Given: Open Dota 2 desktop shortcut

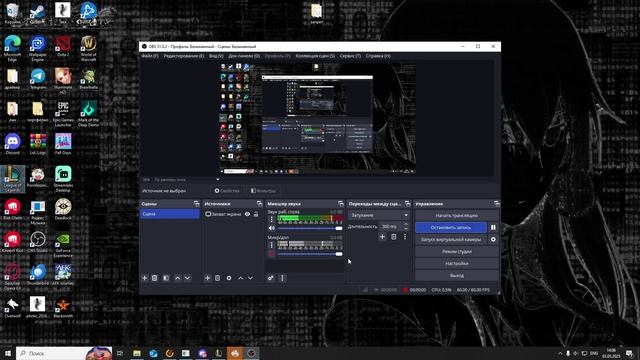Looking at the screenshot, I should pos(63,46).
